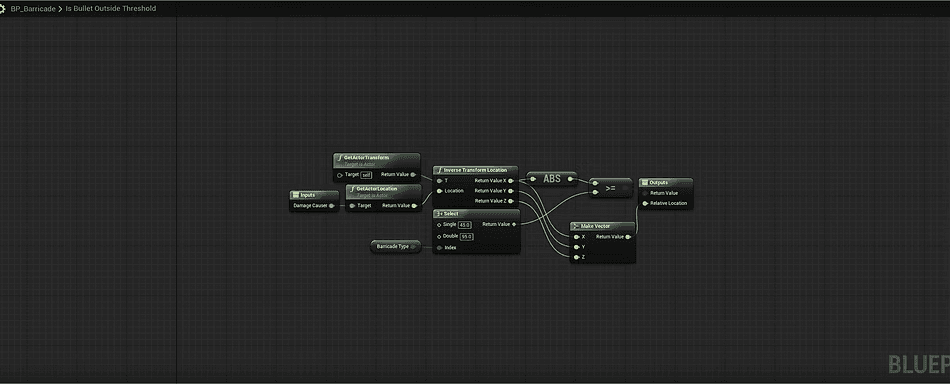Click the Outputs node icon
Screen dimensions: 950x384
tap(645, 182)
